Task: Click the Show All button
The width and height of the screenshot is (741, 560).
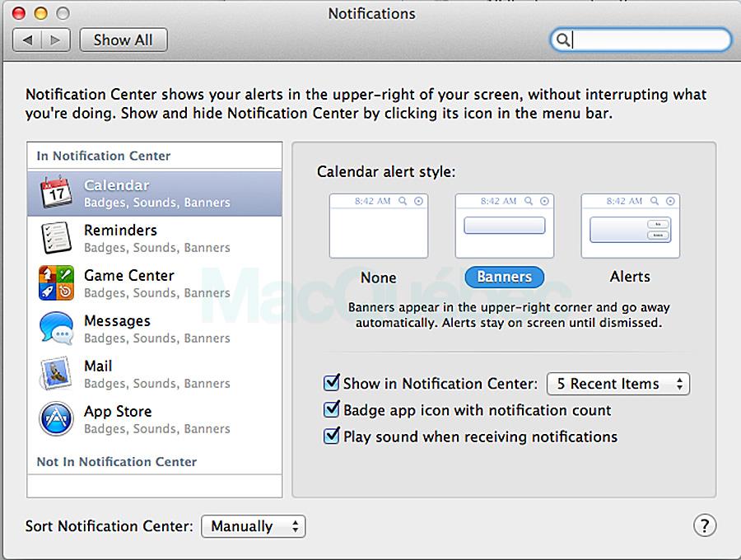Action: click(x=123, y=40)
